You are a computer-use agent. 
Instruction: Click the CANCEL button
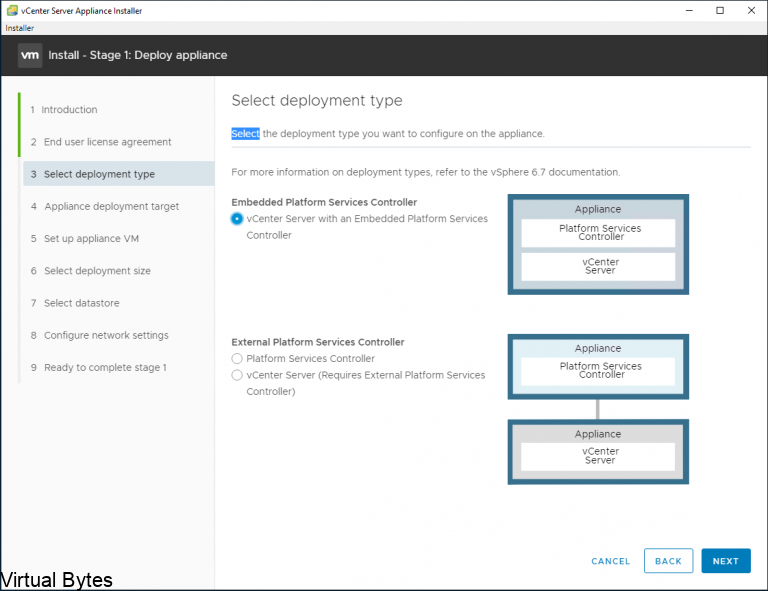(610, 561)
